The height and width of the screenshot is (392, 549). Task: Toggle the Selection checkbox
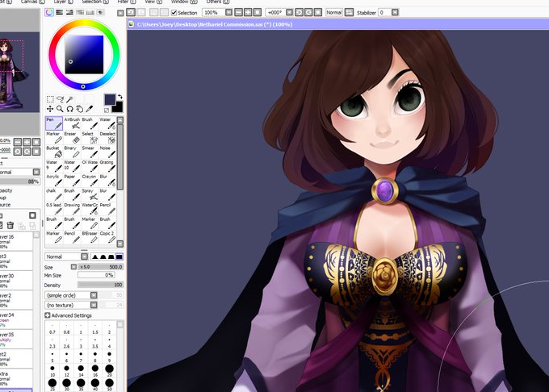point(174,13)
